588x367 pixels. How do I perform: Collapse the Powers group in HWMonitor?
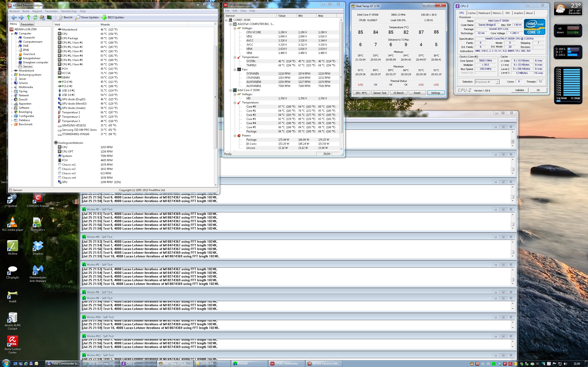click(235, 136)
